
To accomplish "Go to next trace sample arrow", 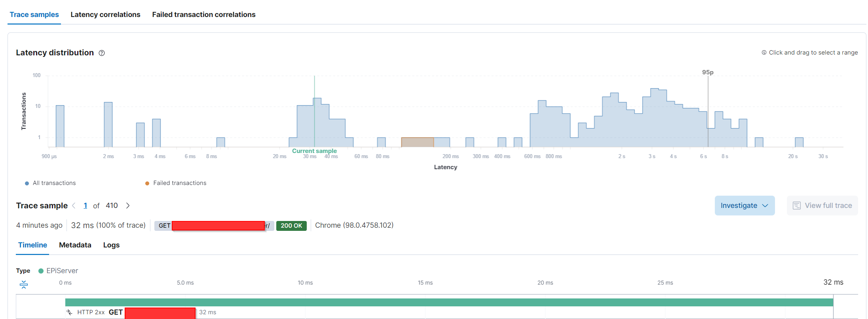I will pyautogui.click(x=128, y=206).
